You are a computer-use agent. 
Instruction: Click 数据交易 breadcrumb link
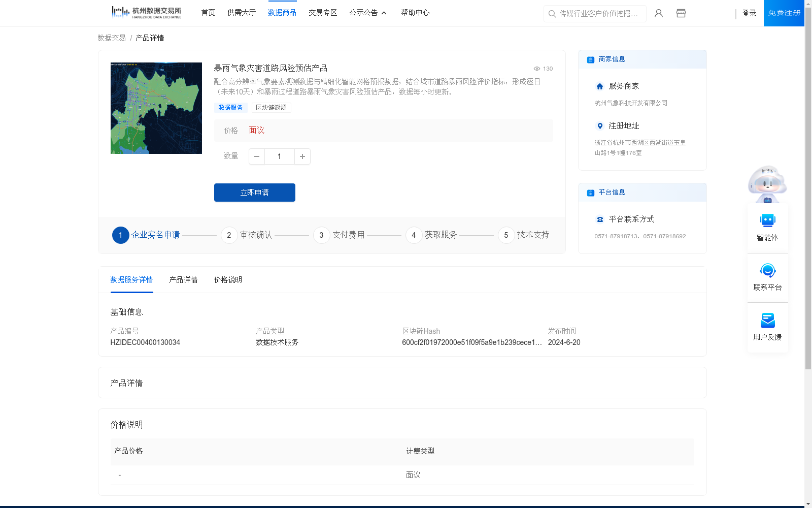click(112, 38)
